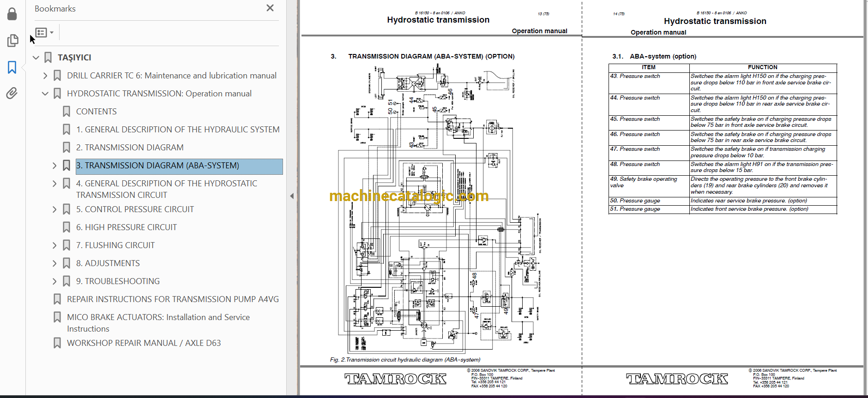
Task: Open the page thumbnails panel icon
Action: click(x=12, y=41)
